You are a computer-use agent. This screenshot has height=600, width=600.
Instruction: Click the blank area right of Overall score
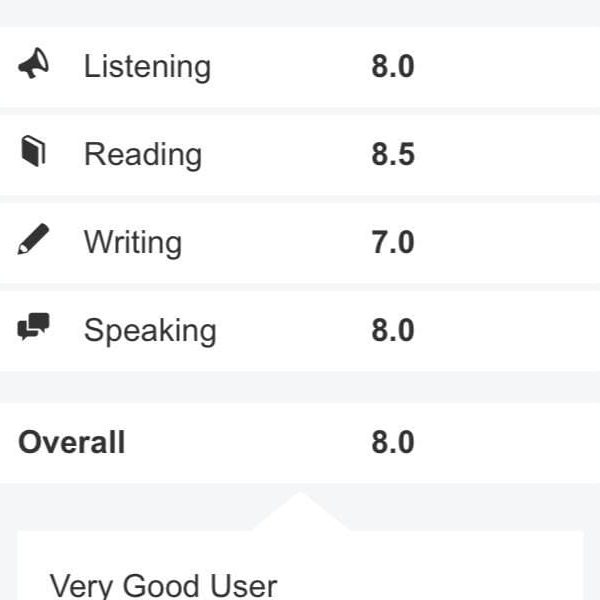pos(510,442)
